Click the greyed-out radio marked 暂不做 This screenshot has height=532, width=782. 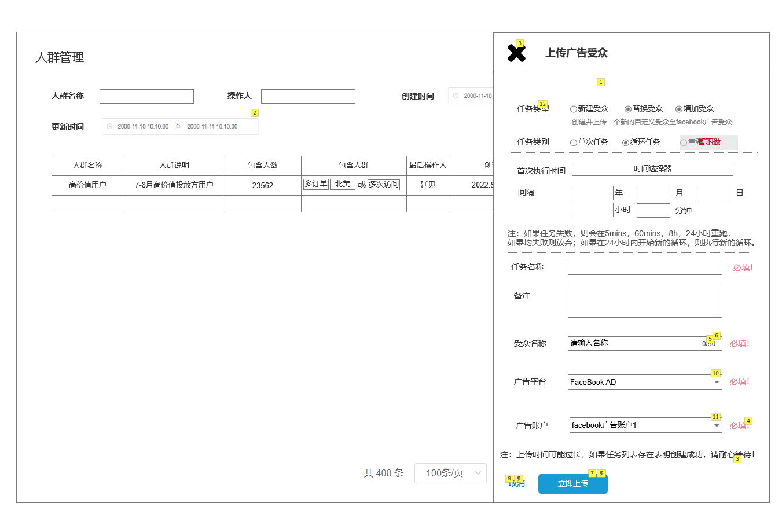point(684,142)
